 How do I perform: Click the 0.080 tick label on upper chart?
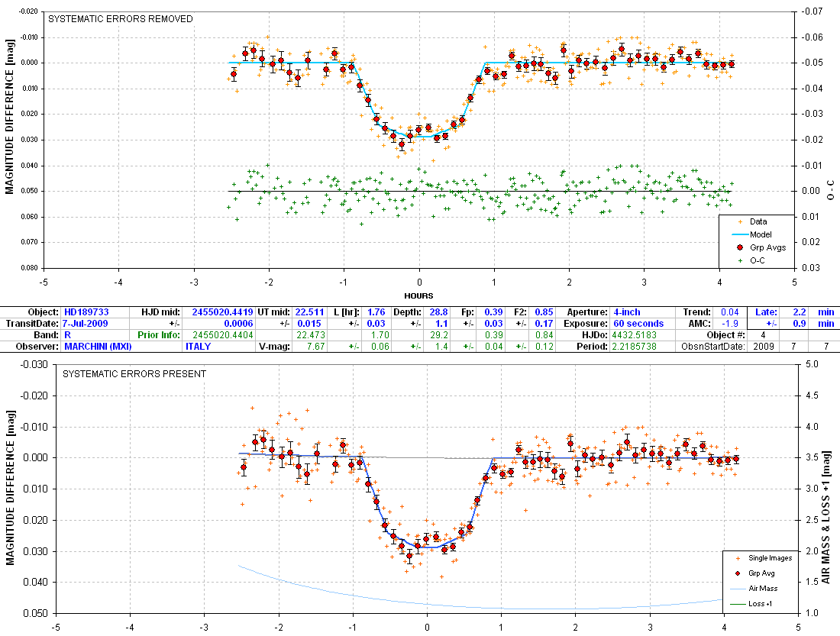[29, 268]
